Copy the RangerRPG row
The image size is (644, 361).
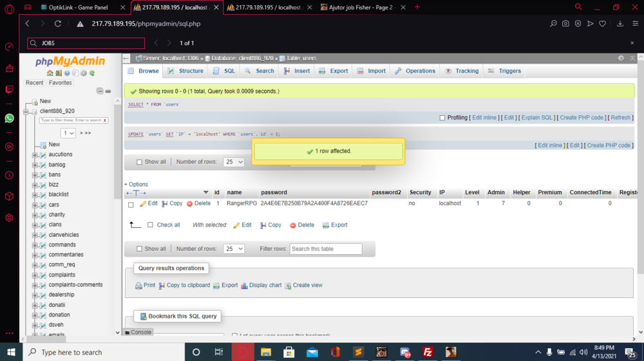172,203
